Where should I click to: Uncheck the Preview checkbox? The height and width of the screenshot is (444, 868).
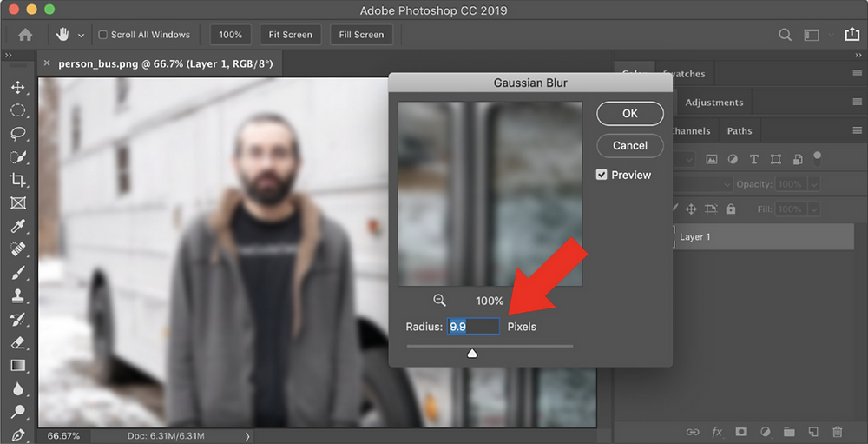point(602,175)
